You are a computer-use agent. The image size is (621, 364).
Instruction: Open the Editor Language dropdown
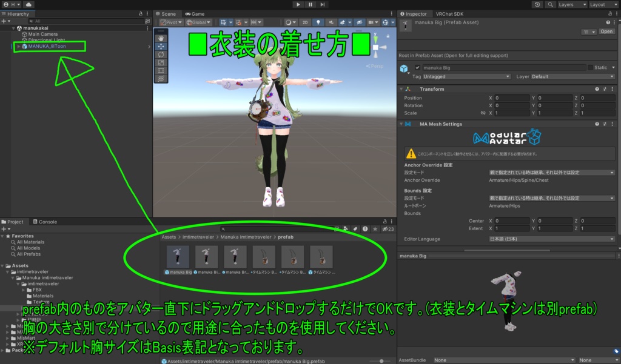click(552, 239)
